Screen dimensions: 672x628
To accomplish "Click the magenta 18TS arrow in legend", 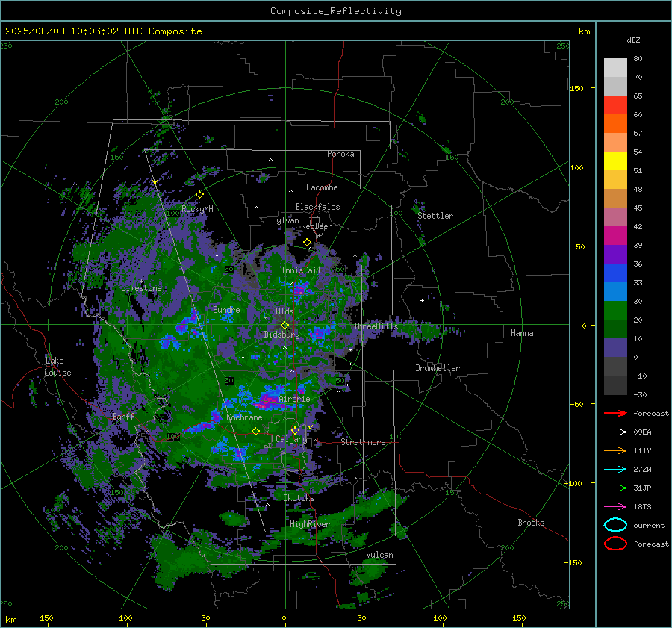I will pos(615,507).
